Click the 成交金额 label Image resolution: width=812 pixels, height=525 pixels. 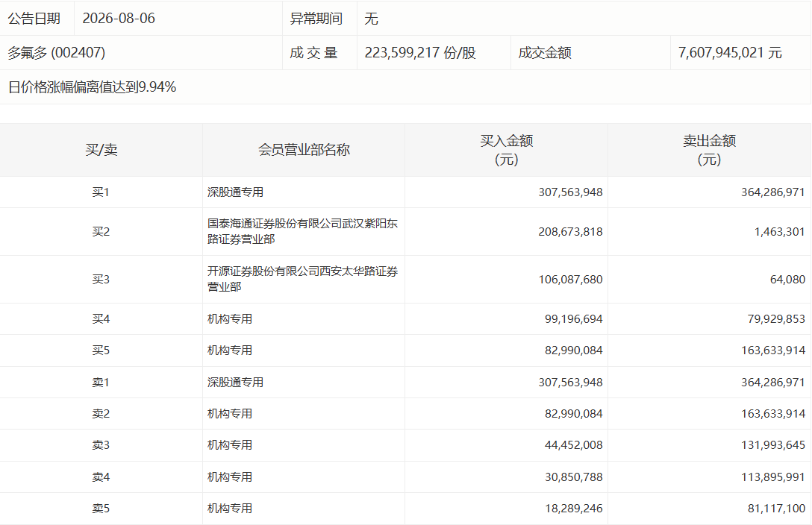545,53
